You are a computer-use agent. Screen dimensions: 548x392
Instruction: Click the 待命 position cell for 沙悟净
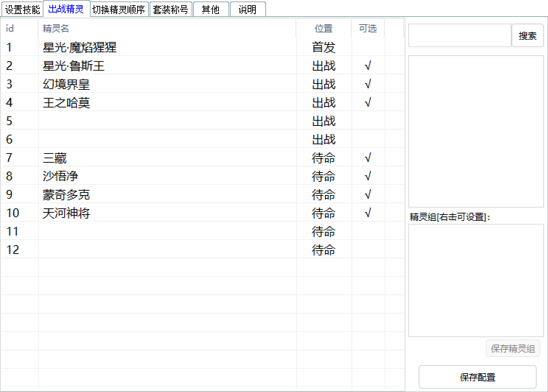click(x=324, y=176)
